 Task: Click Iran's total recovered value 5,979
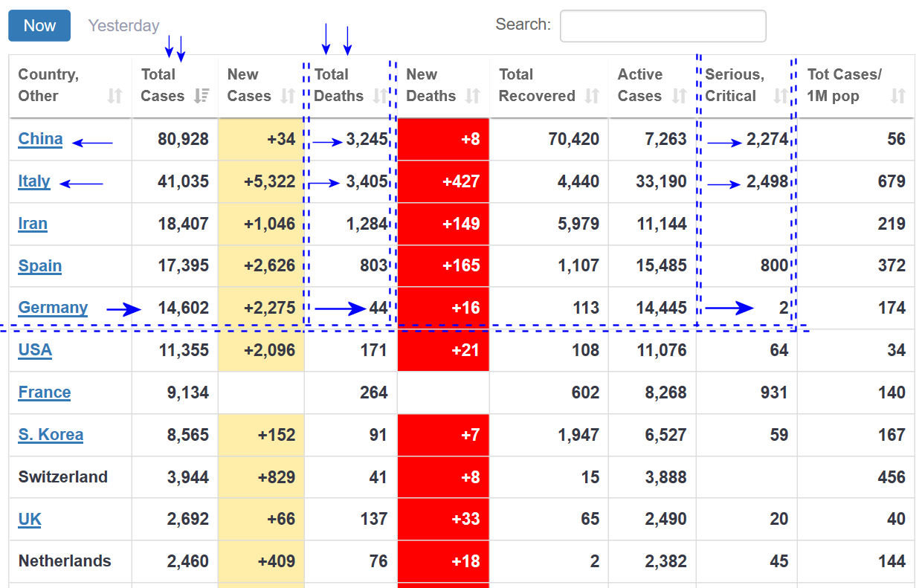[x=579, y=224]
